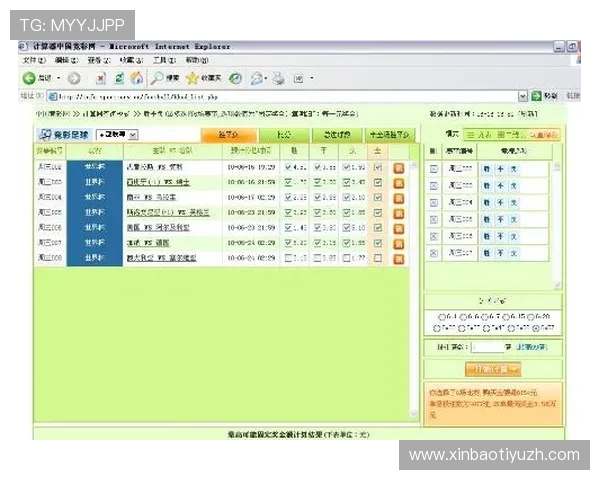The width and height of the screenshot is (600, 480).
Task: Switch to the 总进球数 tab
Action: [337, 135]
